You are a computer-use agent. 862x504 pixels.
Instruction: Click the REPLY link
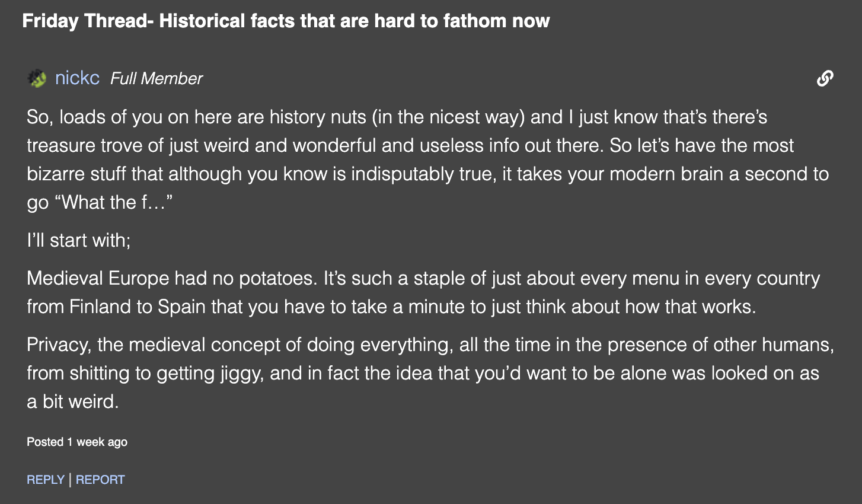click(45, 479)
